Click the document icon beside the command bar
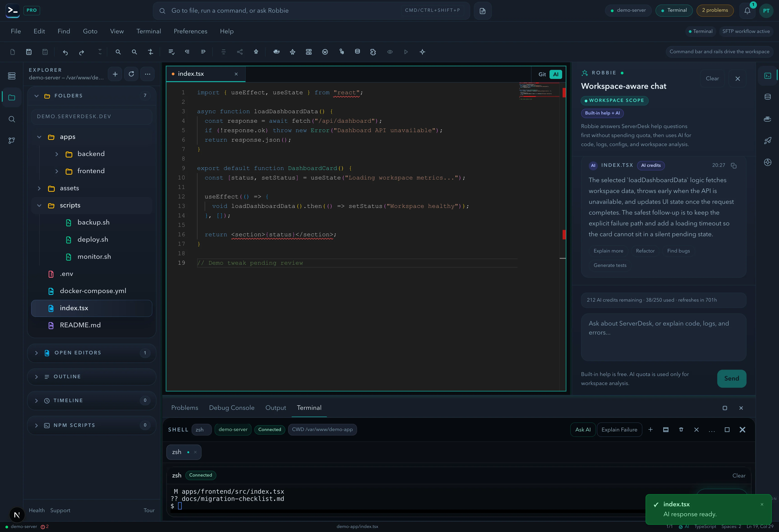The width and height of the screenshot is (779, 532). coord(483,11)
